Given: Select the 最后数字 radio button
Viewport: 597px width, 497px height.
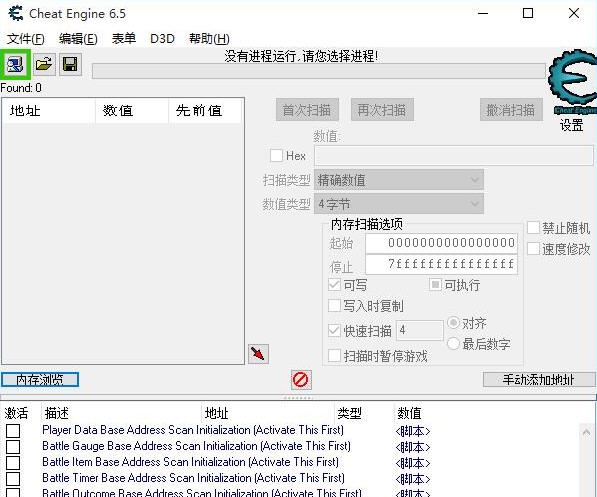Looking at the screenshot, I should pyautogui.click(x=453, y=344).
